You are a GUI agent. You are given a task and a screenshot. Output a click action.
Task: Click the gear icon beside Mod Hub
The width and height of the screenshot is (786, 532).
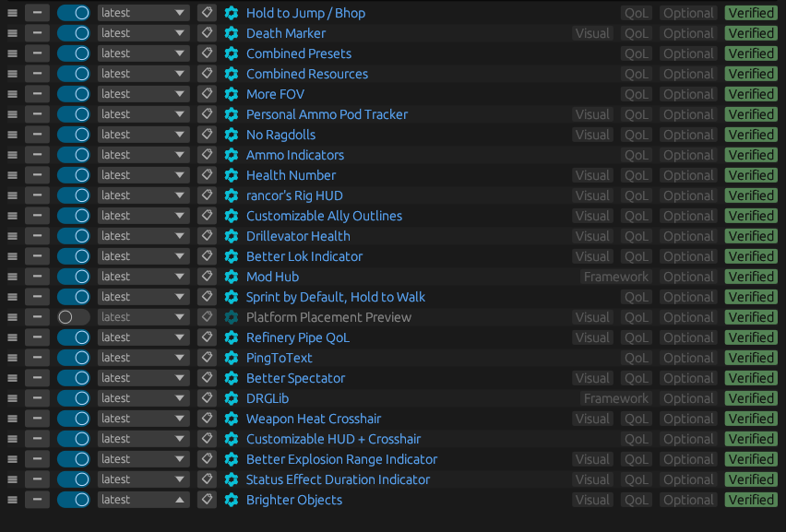(231, 277)
